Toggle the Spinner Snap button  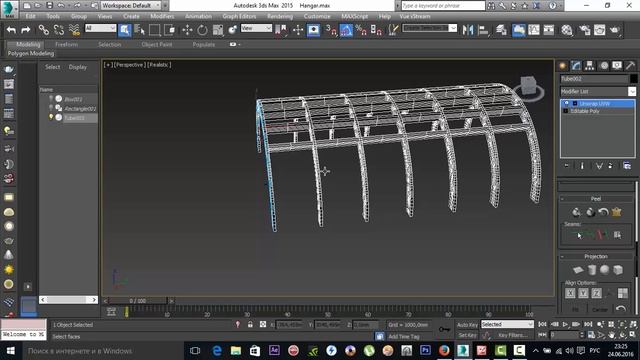[376, 30]
